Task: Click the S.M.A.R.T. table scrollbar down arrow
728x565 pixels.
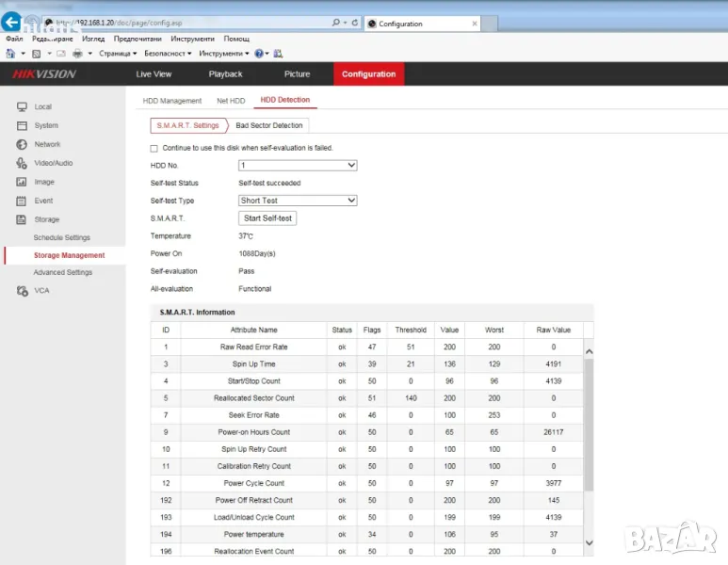Action: [x=590, y=542]
